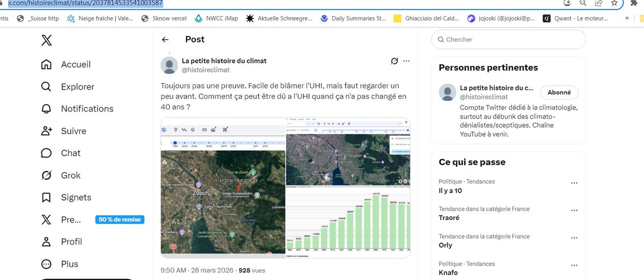Open the Suivre section in sidebar
Viewport: 644px width, 280px height.
pos(64,131)
